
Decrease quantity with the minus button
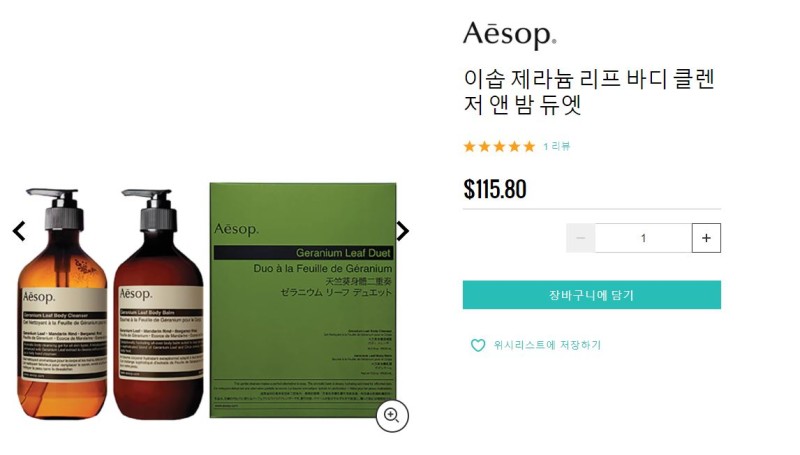click(581, 238)
